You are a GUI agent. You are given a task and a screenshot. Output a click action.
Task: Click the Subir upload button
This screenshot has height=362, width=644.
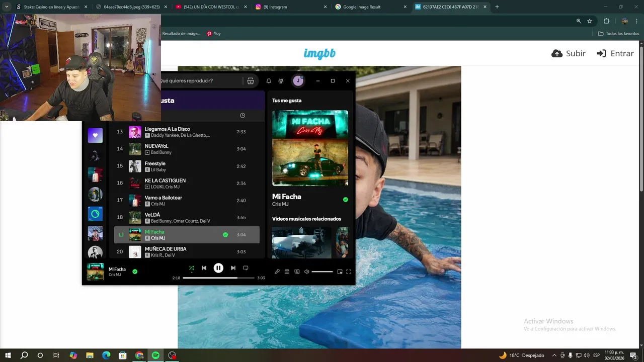click(x=569, y=53)
